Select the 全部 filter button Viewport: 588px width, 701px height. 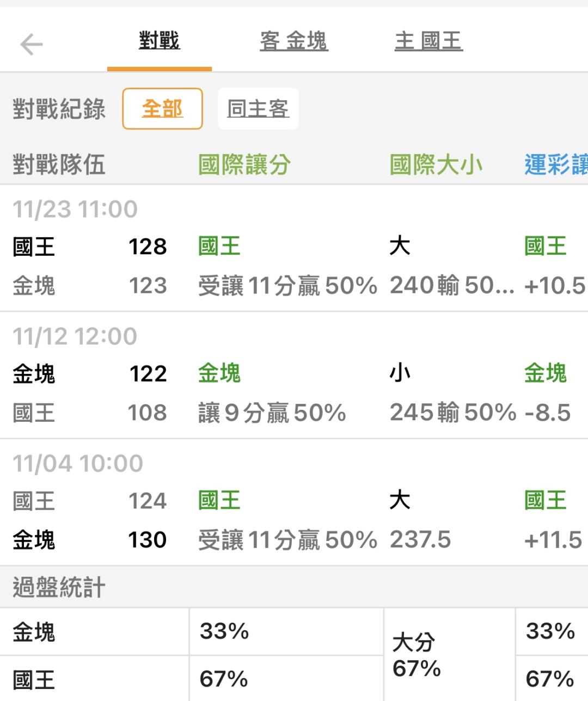click(x=162, y=109)
